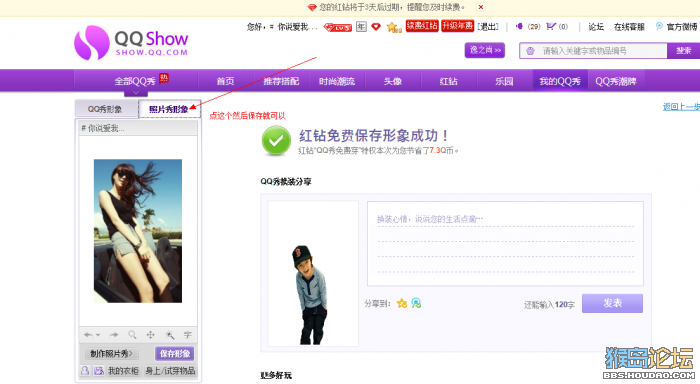The image size is (700, 384).
Task: Click the 返回上一步 back link
Action: pos(681,107)
